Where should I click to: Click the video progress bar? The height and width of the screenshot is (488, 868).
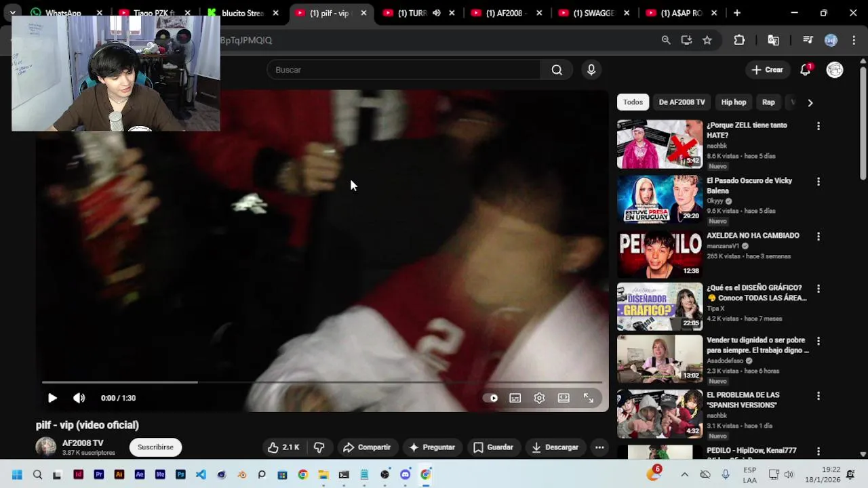point(322,382)
